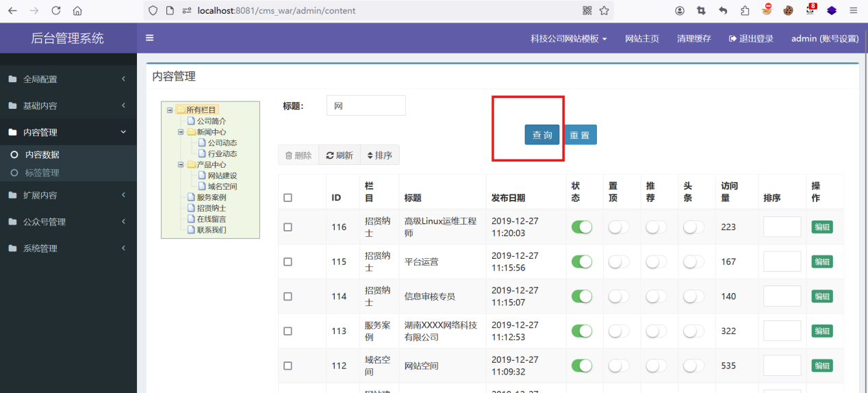Turn off 状态 switch for row 112

click(582, 366)
